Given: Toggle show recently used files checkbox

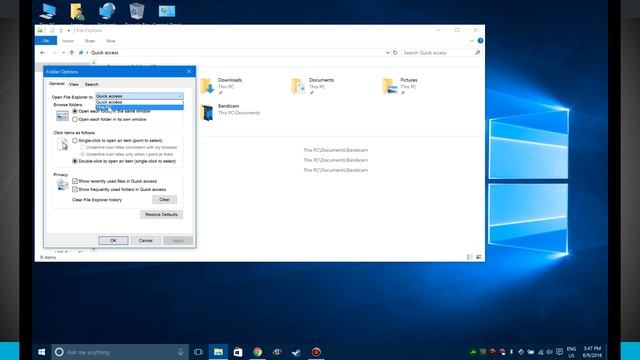Looking at the screenshot, I should pos(75,181).
